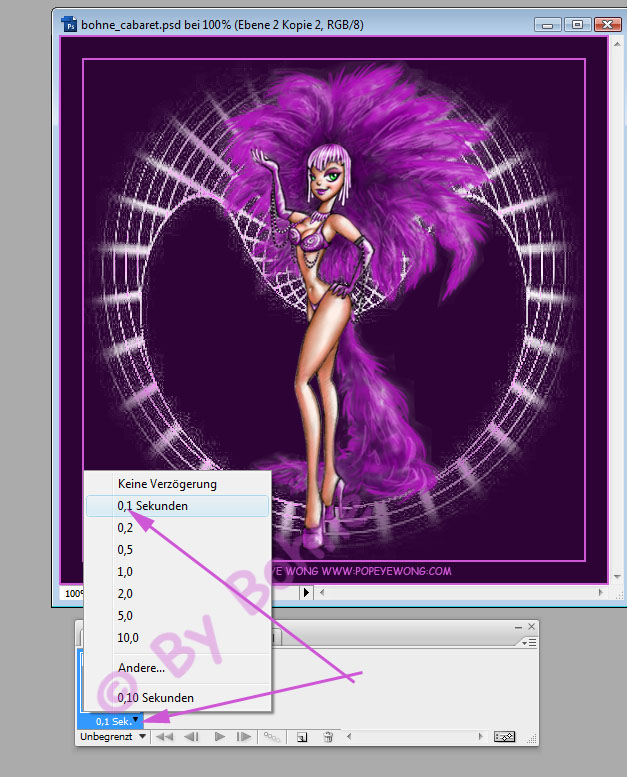The width and height of the screenshot is (627, 777).
Task: Select the 0,10 Sekunden recent delay
Action: coord(155,697)
